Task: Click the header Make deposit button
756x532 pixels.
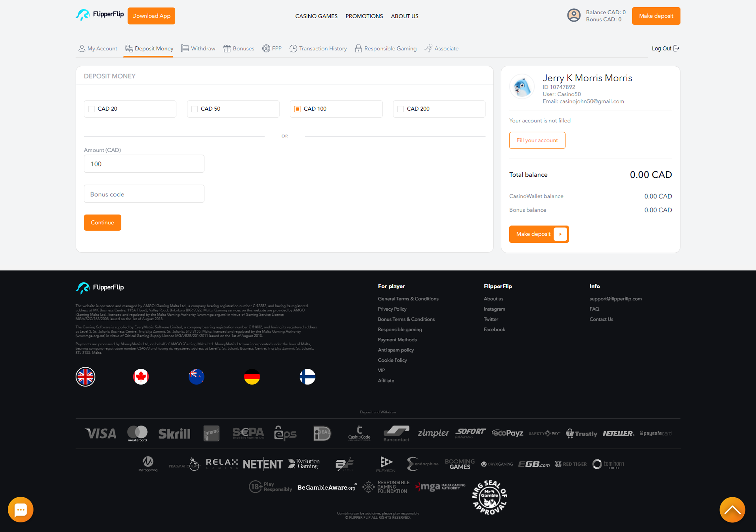Action: [656, 16]
